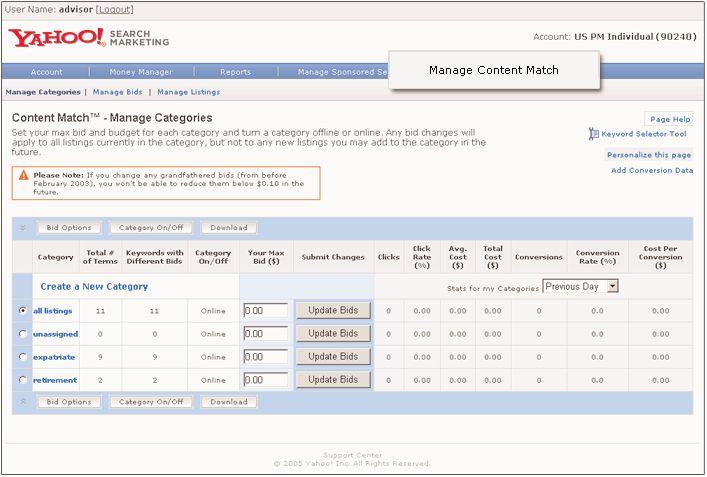Click the Yahoo! Search Marketing logo
The image size is (707, 477).
point(89,39)
